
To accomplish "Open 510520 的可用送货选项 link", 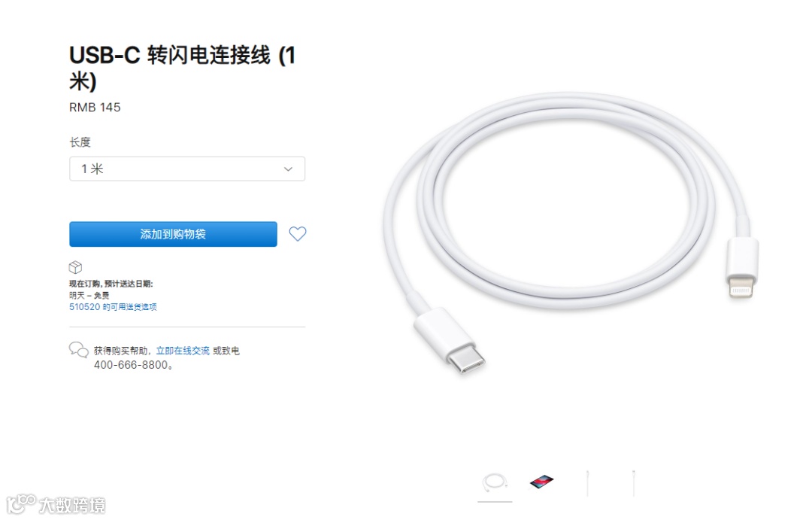I will (113, 307).
